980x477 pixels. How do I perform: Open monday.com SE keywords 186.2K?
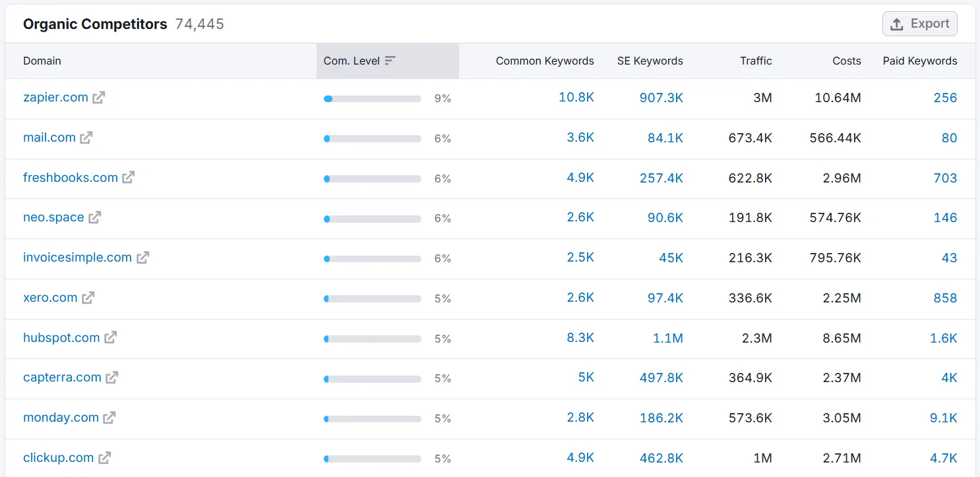point(661,418)
